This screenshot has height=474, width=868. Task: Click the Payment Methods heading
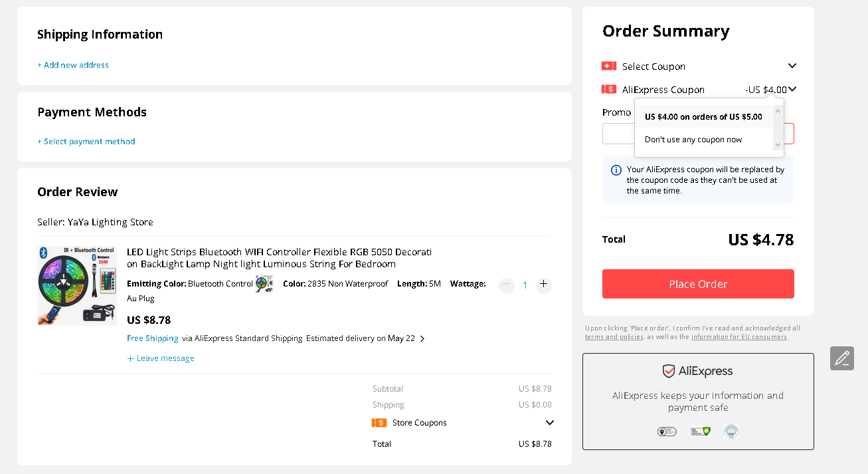pyautogui.click(x=92, y=112)
